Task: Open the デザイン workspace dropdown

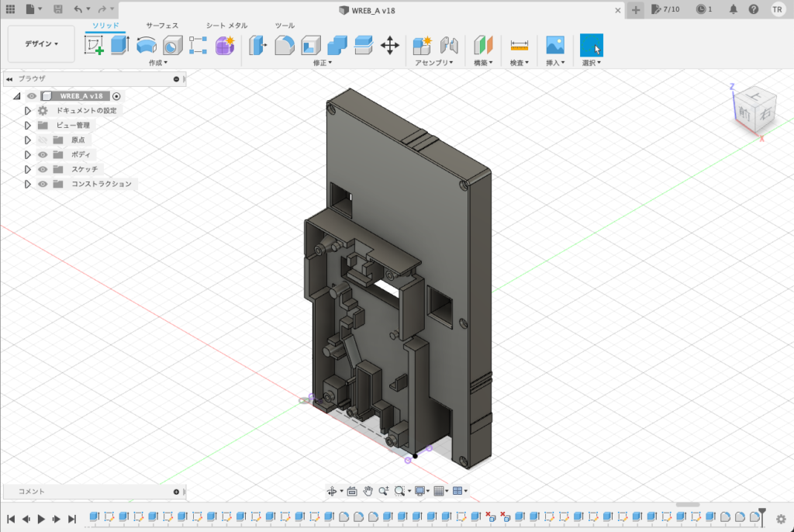Action: (x=41, y=44)
